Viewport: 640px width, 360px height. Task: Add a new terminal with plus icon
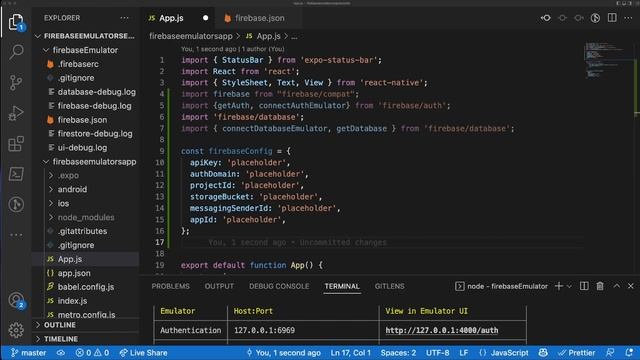click(559, 286)
